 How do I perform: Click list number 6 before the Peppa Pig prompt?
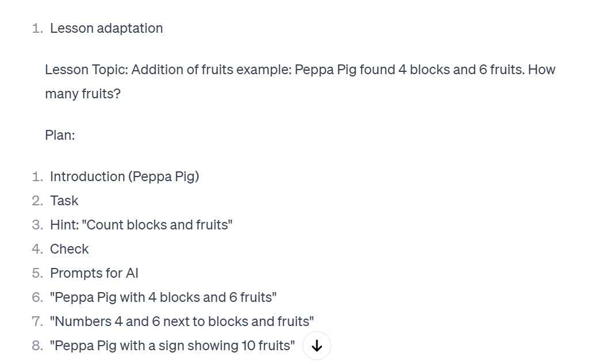point(37,297)
